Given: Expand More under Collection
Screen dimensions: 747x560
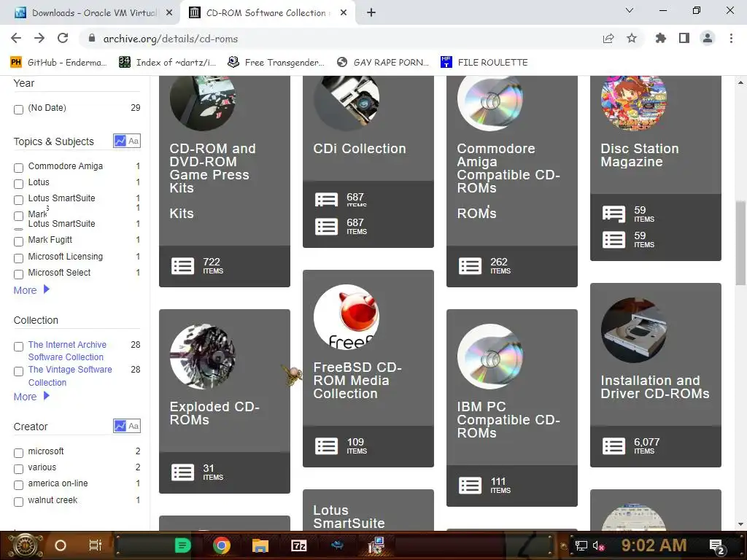Looking at the screenshot, I should (31, 396).
